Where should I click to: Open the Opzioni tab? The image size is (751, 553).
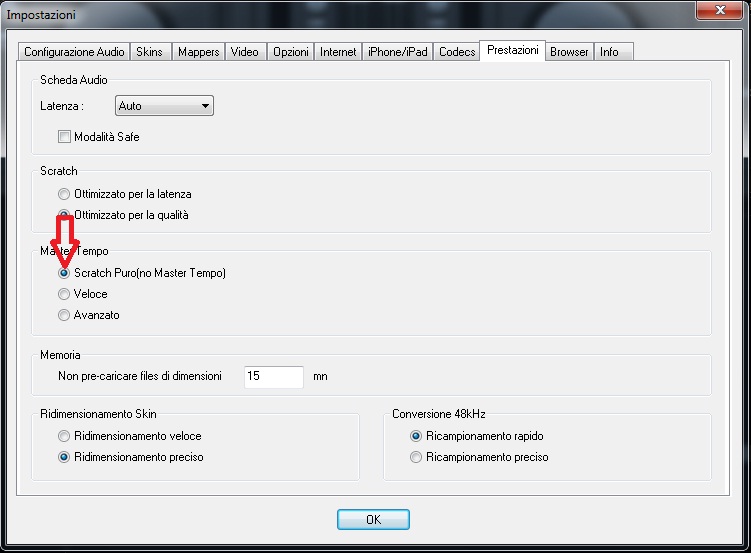[x=291, y=52]
